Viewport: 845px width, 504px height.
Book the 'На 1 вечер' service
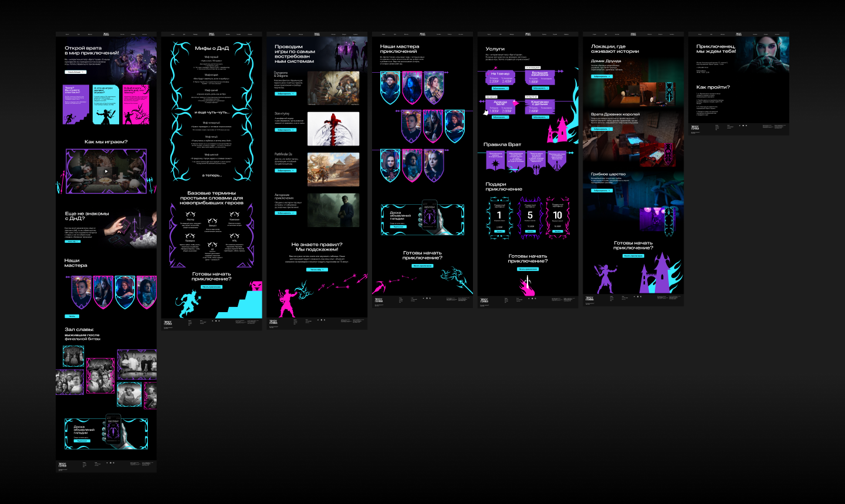(x=500, y=88)
